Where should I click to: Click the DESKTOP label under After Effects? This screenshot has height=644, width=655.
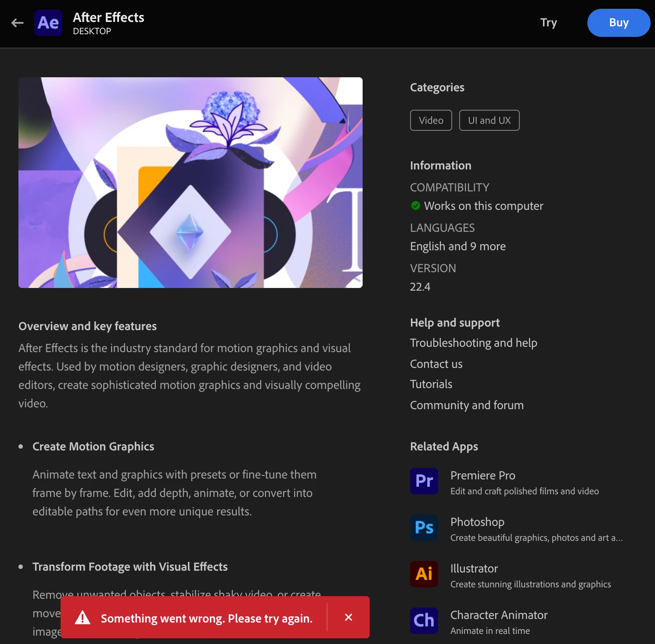point(92,31)
